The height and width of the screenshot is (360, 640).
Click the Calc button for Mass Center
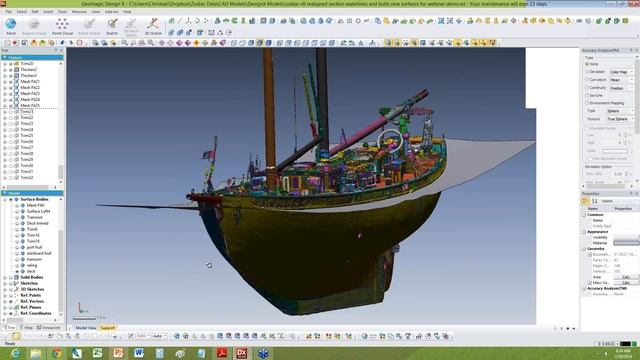coord(626,282)
